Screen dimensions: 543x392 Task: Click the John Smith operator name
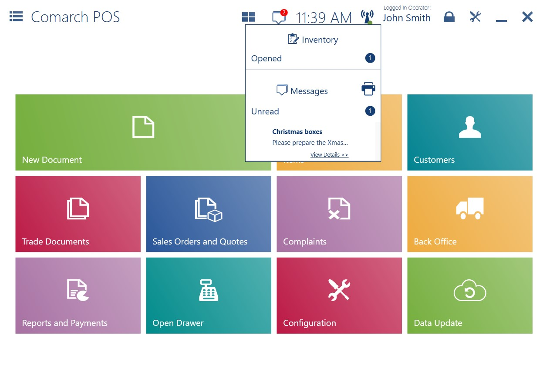(407, 18)
